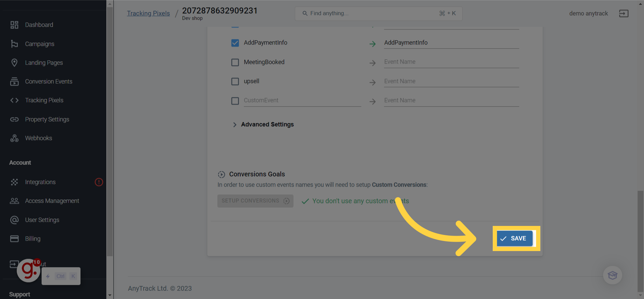Image resolution: width=644 pixels, height=299 pixels.
Task: Click the Webhooks icon
Action: [14, 138]
